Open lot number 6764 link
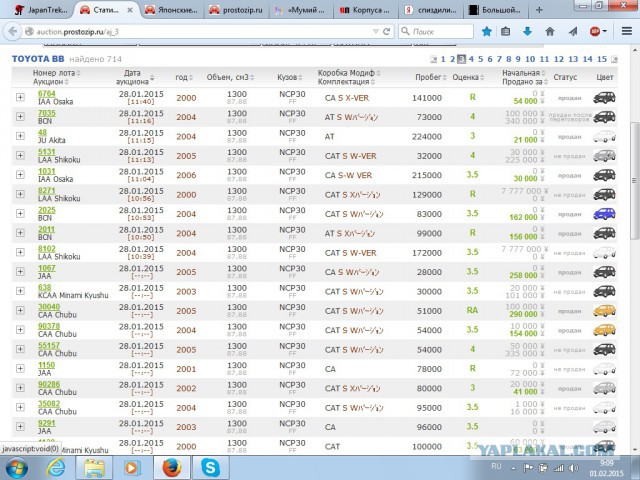The width and height of the screenshot is (640, 480). (x=47, y=93)
